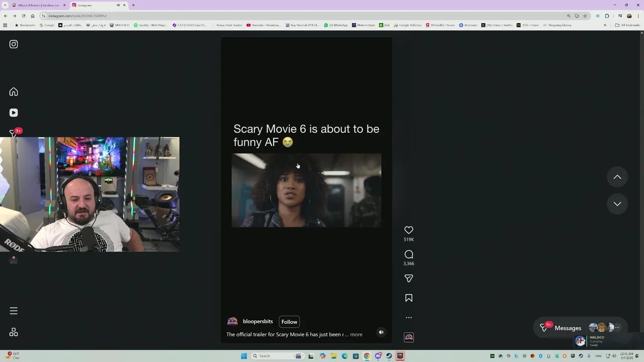Open the Chrome three-dot menu
Viewport: 644px width, 362px height.
point(638,16)
